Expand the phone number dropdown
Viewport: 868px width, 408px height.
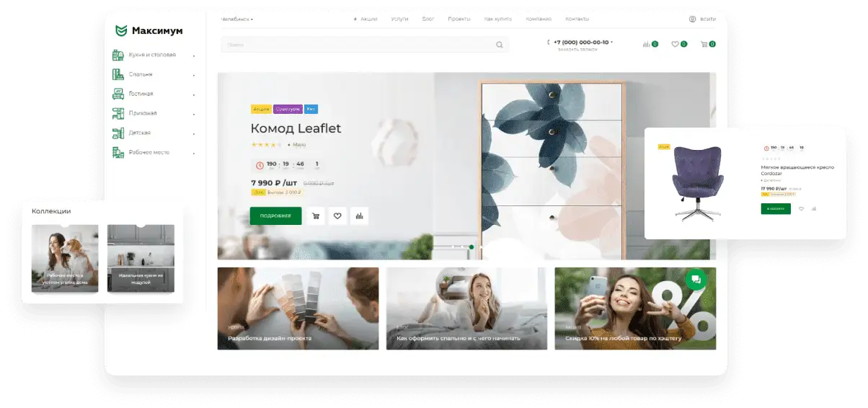point(612,42)
